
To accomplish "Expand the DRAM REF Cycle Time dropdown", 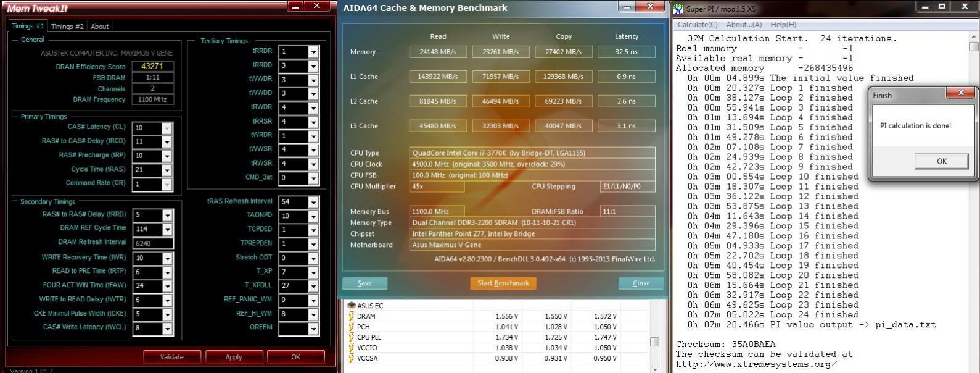I will coord(167,229).
